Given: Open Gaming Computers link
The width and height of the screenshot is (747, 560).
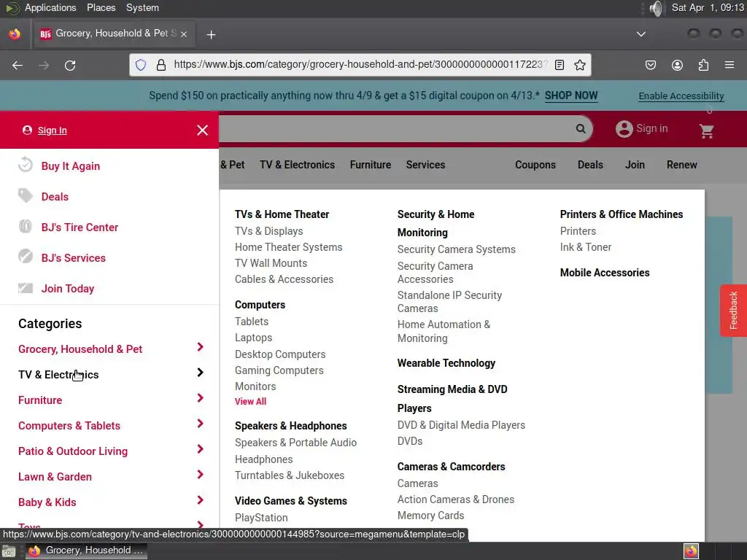Looking at the screenshot, I should [279, 370].
